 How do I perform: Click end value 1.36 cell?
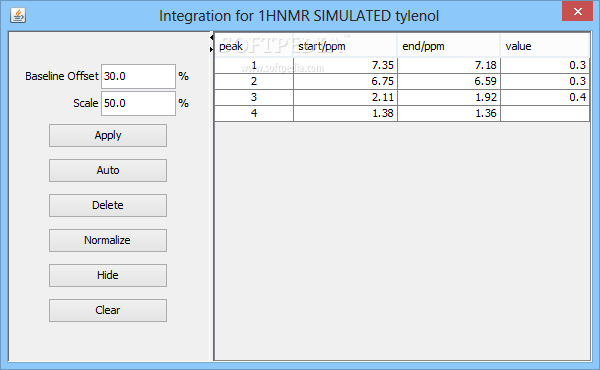pyautogui.click(x=449, y=113)
